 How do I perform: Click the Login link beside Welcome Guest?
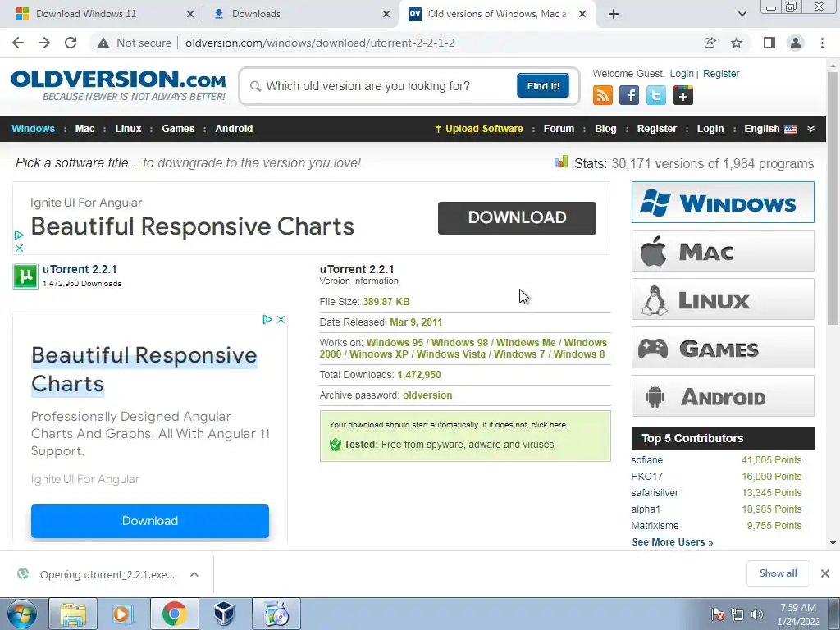click(x=682, y=74)
